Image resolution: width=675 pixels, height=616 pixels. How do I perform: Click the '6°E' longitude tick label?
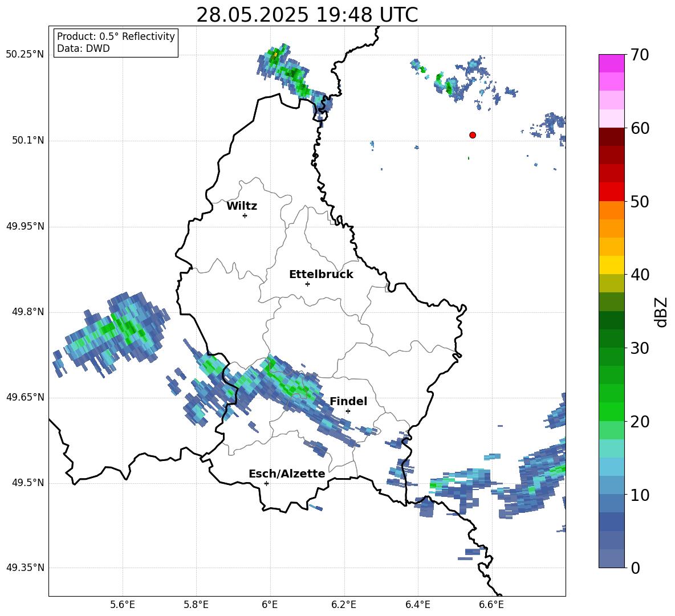pos(270,605)
